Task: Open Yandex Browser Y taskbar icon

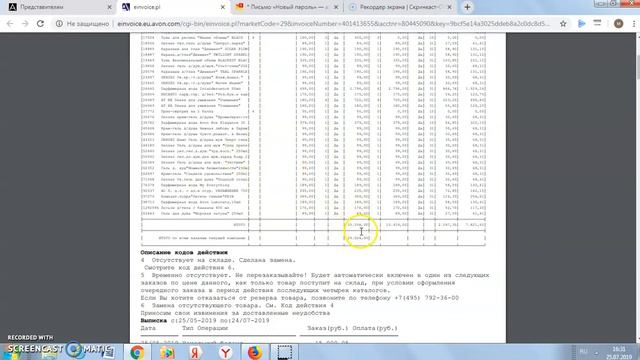Action: [225, 352]
